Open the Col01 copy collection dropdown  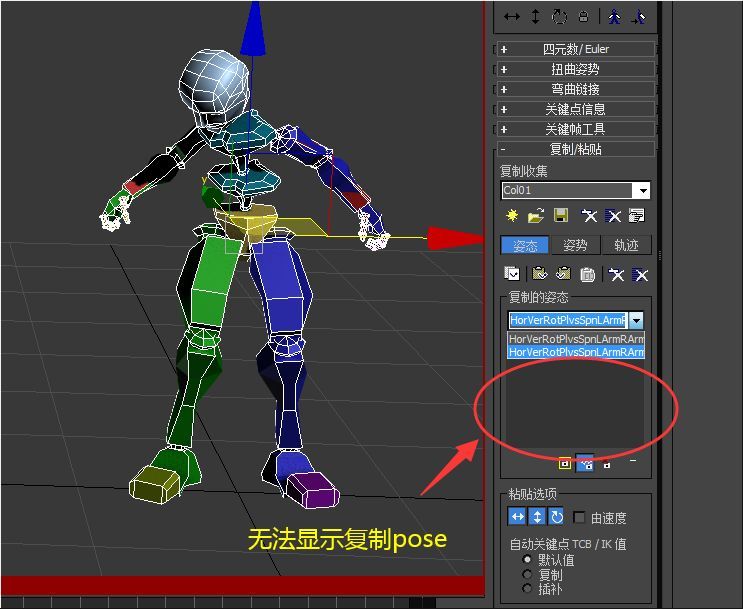[x=643, y=191]
